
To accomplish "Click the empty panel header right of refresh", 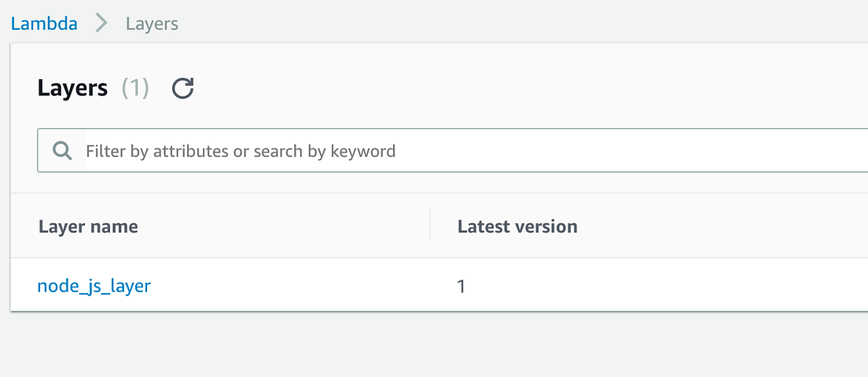I will click(x=511, y=88).
